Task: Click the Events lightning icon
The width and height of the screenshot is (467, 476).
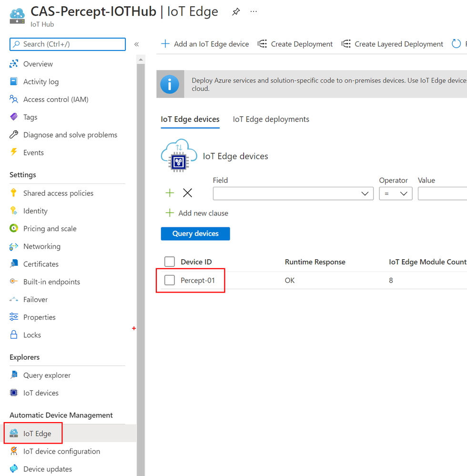Action: [x=14, y=152]
